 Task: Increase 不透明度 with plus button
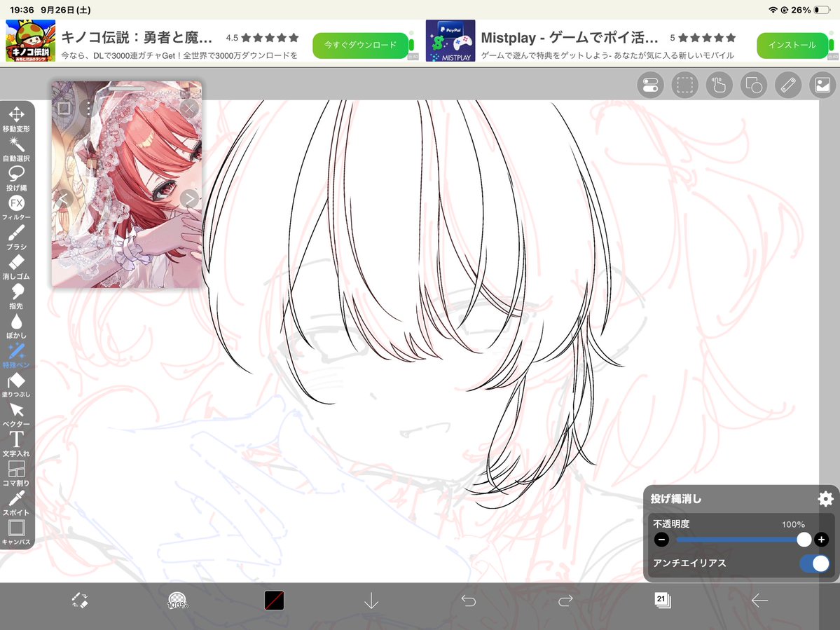tap(821, 540)
